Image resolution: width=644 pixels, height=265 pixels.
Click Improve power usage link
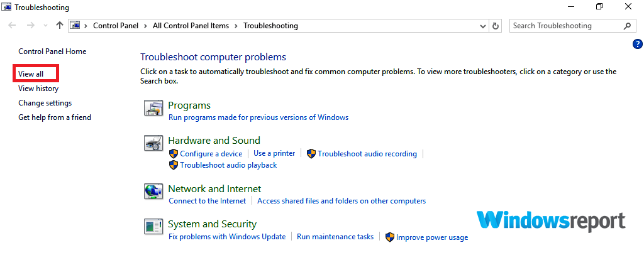point(432,237)
